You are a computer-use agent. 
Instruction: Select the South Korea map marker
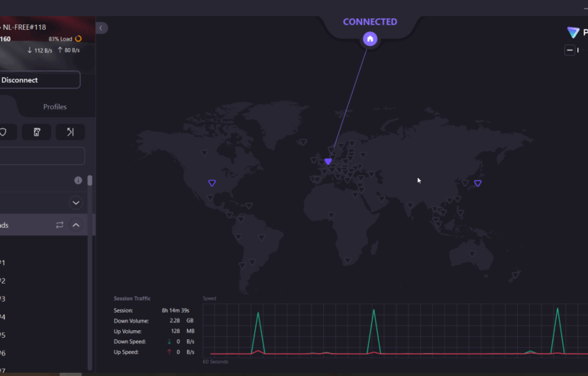(x=465, y=183)
